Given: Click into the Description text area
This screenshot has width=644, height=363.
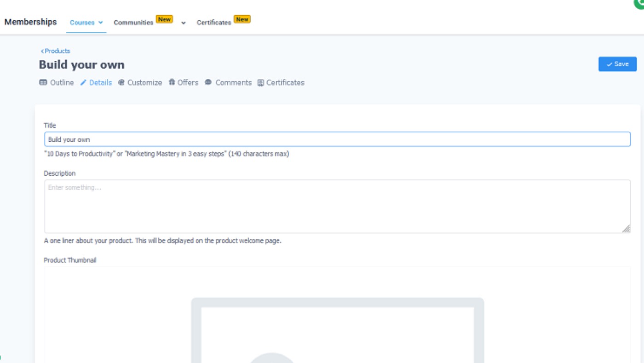Looking at the screenshot, I should [337, 206].
